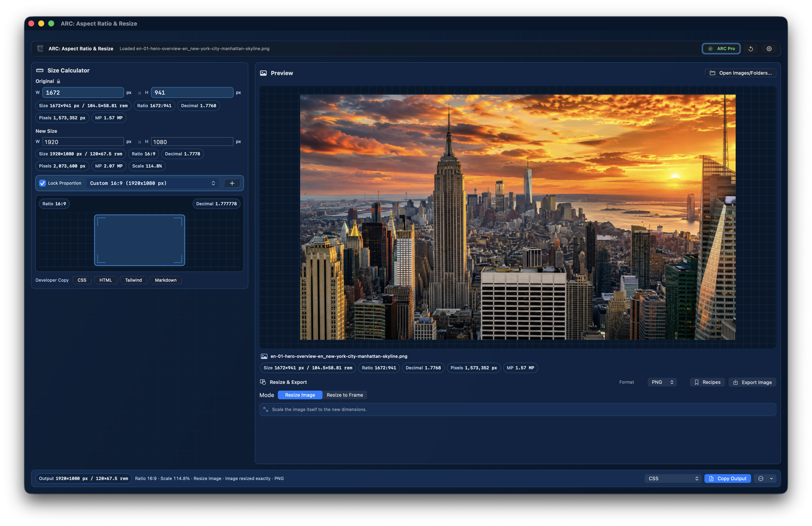
Task: Open settings gear icon
Action: pos(769,49)
